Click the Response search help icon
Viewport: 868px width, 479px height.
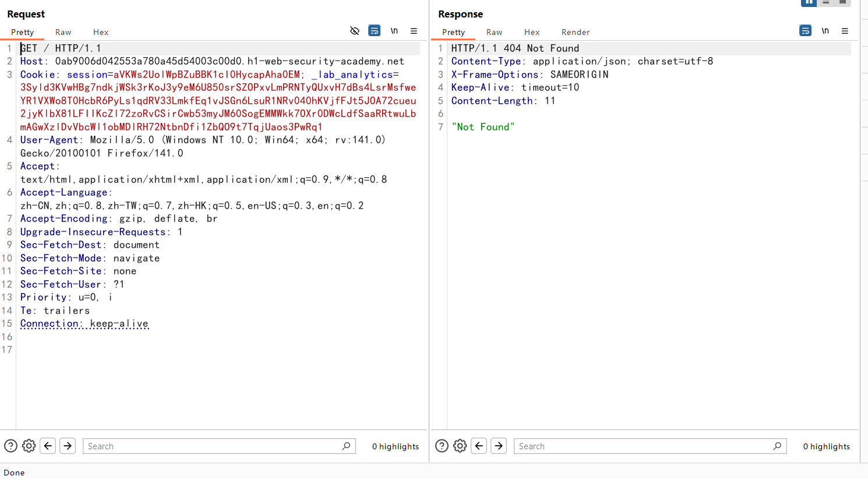click(x=442, y=446)
